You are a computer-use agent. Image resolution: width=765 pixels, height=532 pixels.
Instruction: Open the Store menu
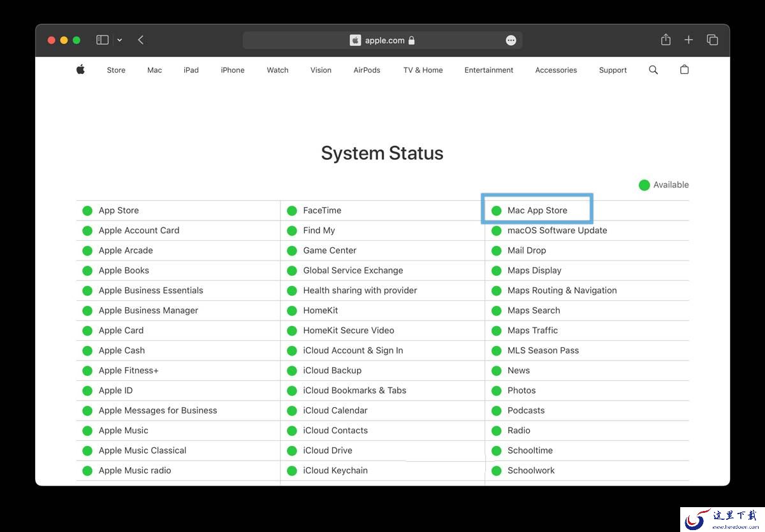[x=116, y=70]
